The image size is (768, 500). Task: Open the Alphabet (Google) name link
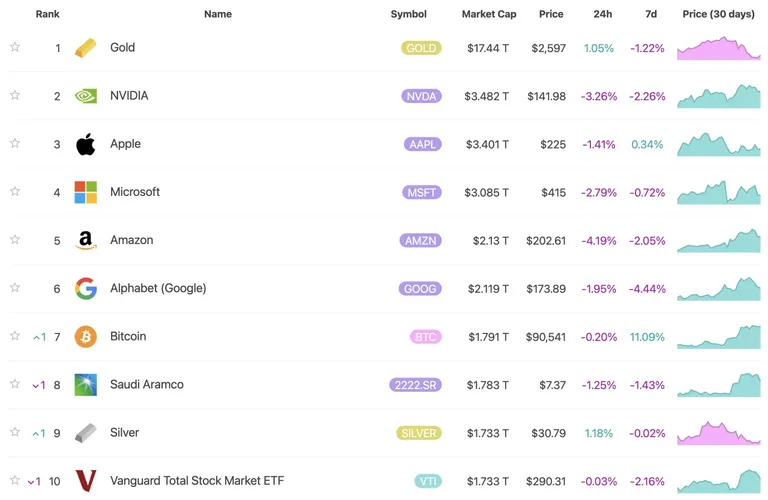[x=158, y=288]
